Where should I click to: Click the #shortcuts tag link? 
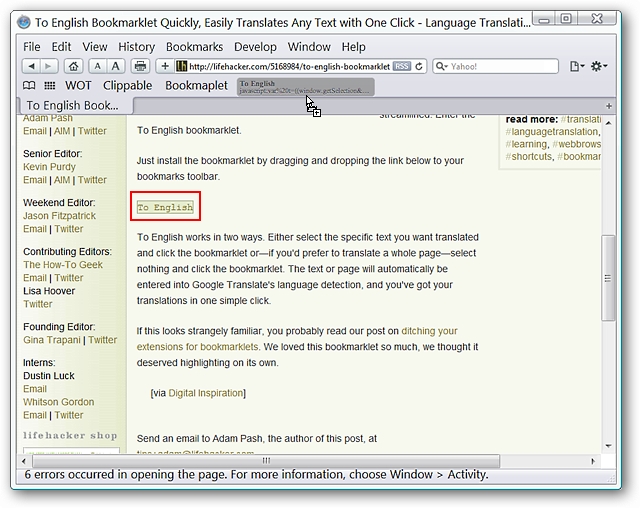(x=529, y=157)
